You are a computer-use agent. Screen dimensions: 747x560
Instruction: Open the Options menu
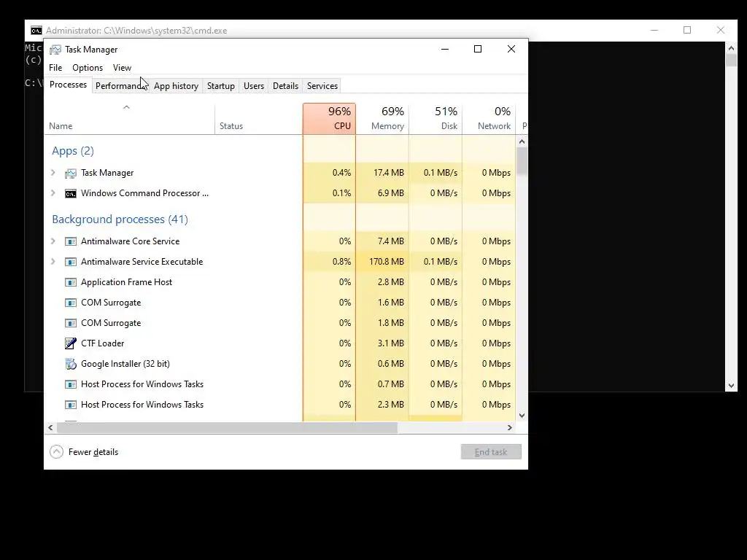pyautogui.click(x=88, y=68)
